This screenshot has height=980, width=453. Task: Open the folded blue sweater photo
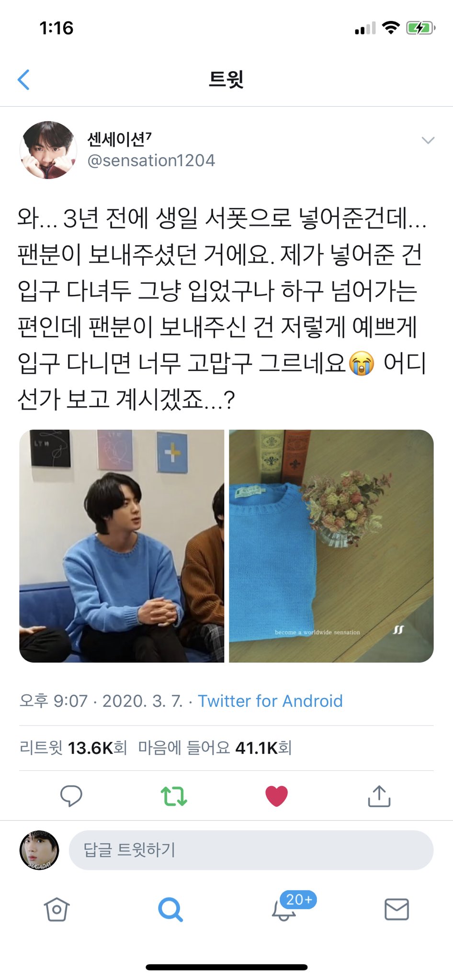click(x=331, y=546)
